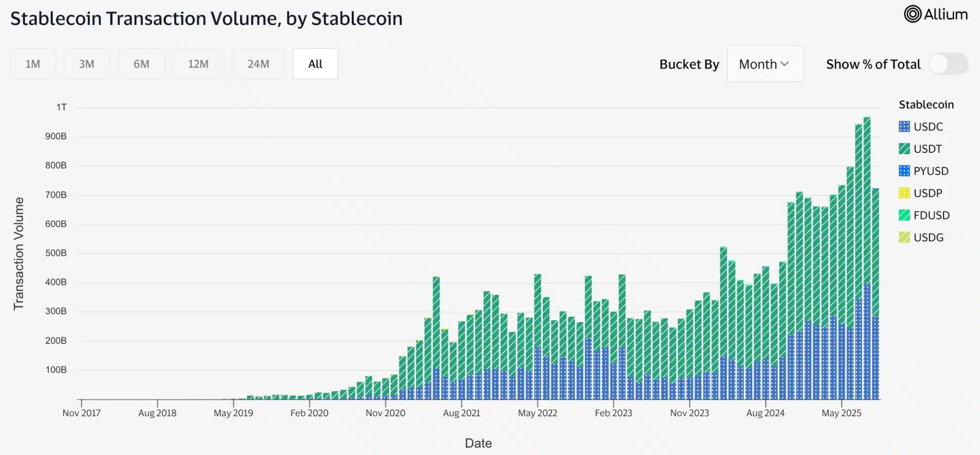
Task: Change bucketing via the Month selector
Action: (x=765, y=64)
